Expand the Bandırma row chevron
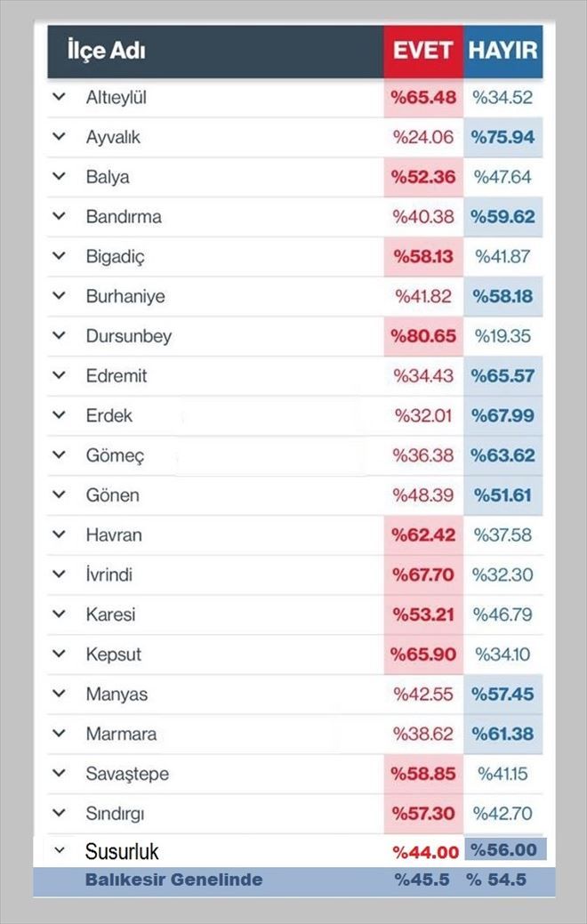The image size is (587, 924). pos(59,216)
